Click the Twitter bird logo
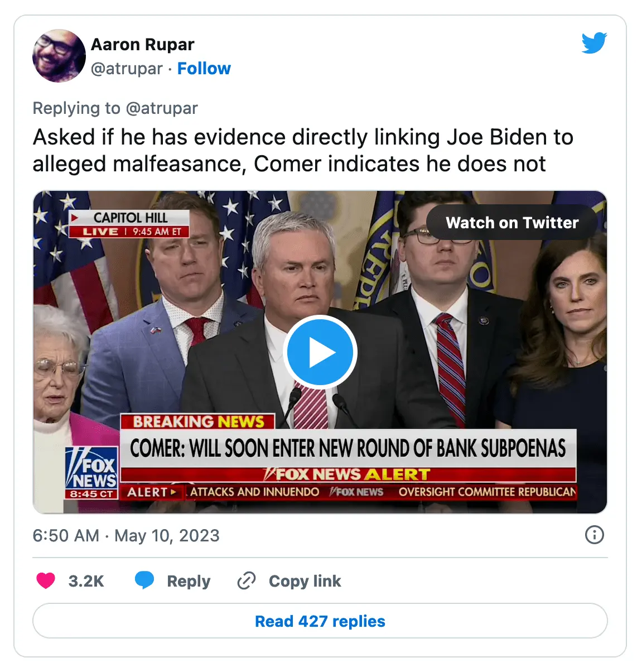 click(x=594, y=43)
